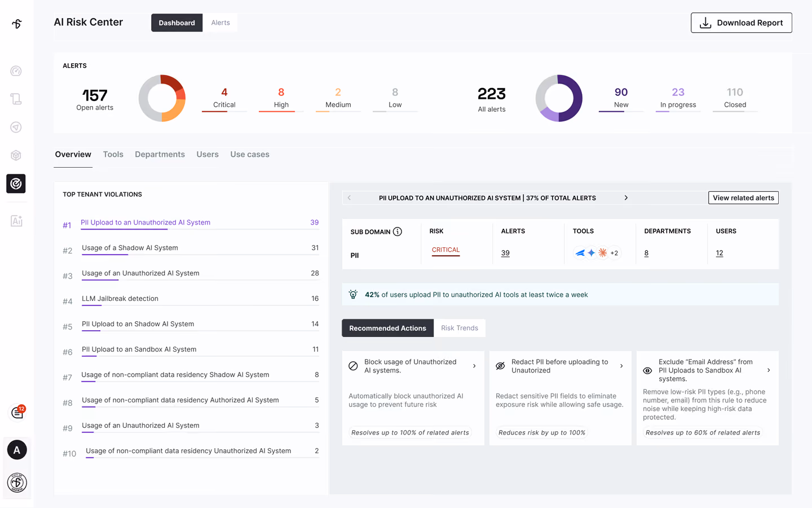Open the Use cases tab
812x508 pixels.
point(250,155)
